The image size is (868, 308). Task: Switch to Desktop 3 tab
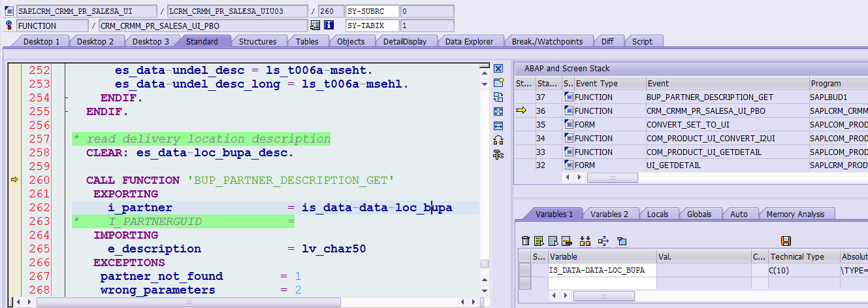(151, 41)
